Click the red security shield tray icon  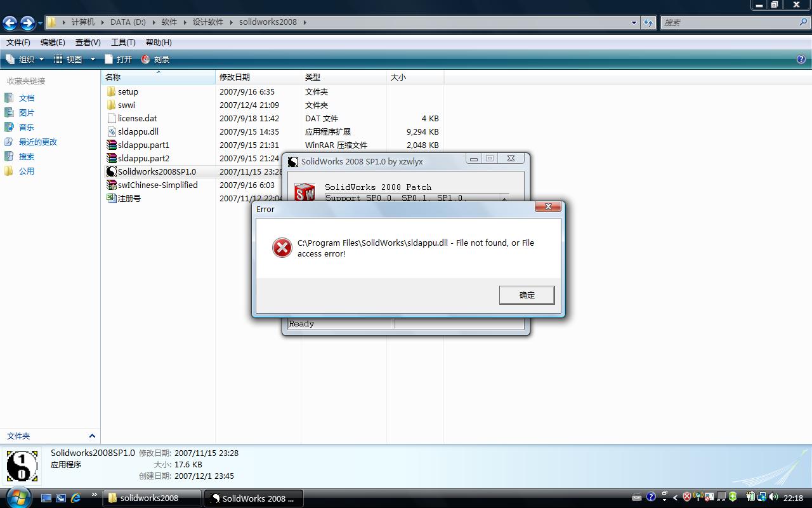click(686, 497)
